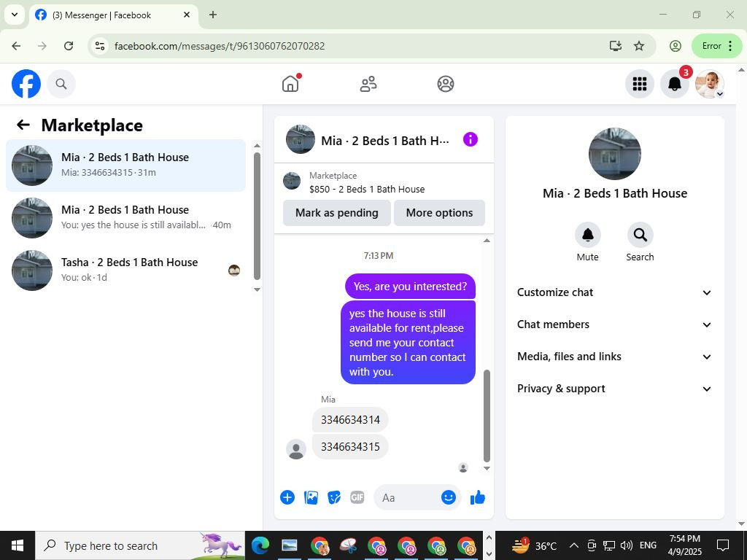
Task: Bookmark this tab with the star icon
Action: point(639,46)
